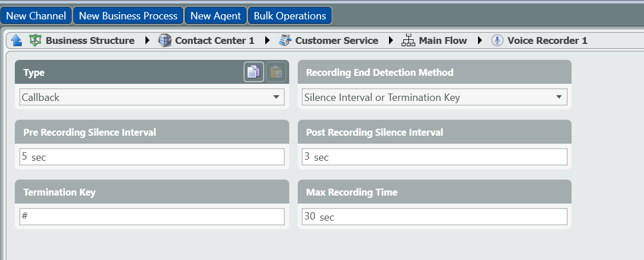Click the Voice Recorder 1 microphone icon

(497, 40)
